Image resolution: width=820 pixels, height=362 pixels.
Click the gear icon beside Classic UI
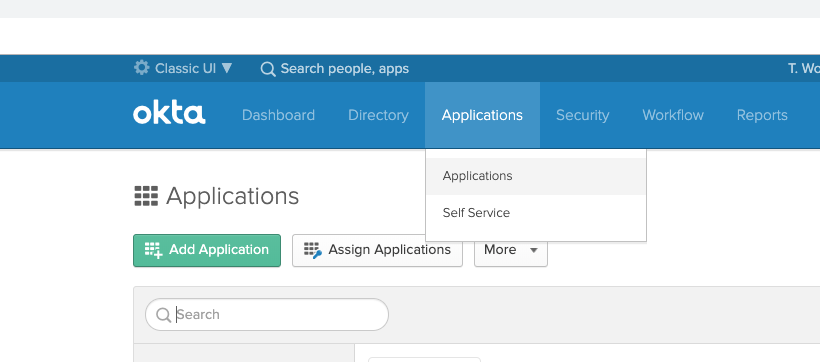(x=141, y=68)
